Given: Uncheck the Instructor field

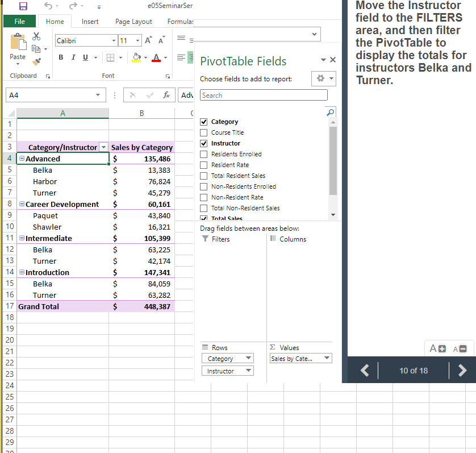Looking at the screenshot, I should pyautogui.click(x=203, y=143).
